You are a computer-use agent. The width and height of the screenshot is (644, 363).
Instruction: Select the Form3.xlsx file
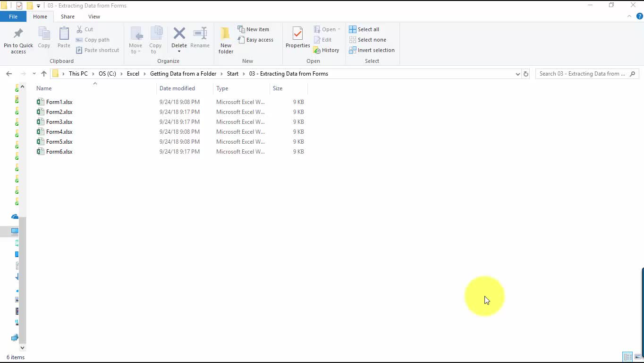click(x=59, y=122)
